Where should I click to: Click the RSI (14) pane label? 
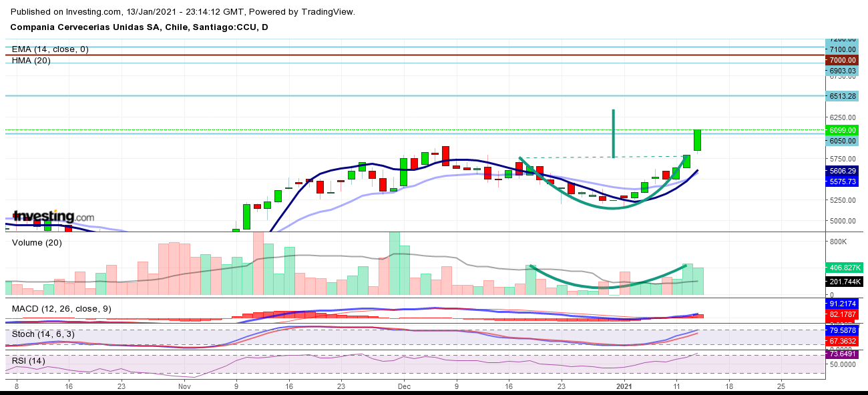[29, 361]
